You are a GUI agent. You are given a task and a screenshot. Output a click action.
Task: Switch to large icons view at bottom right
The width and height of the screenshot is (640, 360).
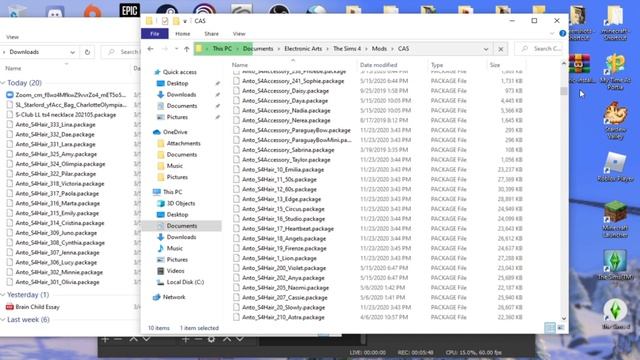point(561,327)
